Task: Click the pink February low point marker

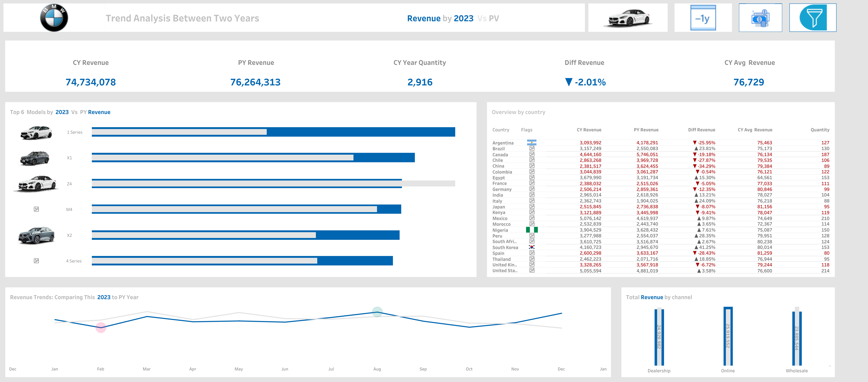Action: coord(101,327)
